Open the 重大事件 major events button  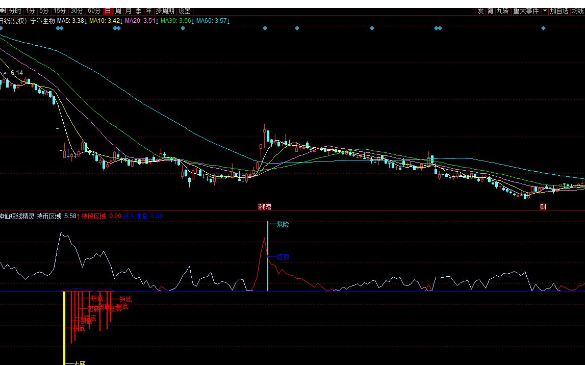(526, 11)
